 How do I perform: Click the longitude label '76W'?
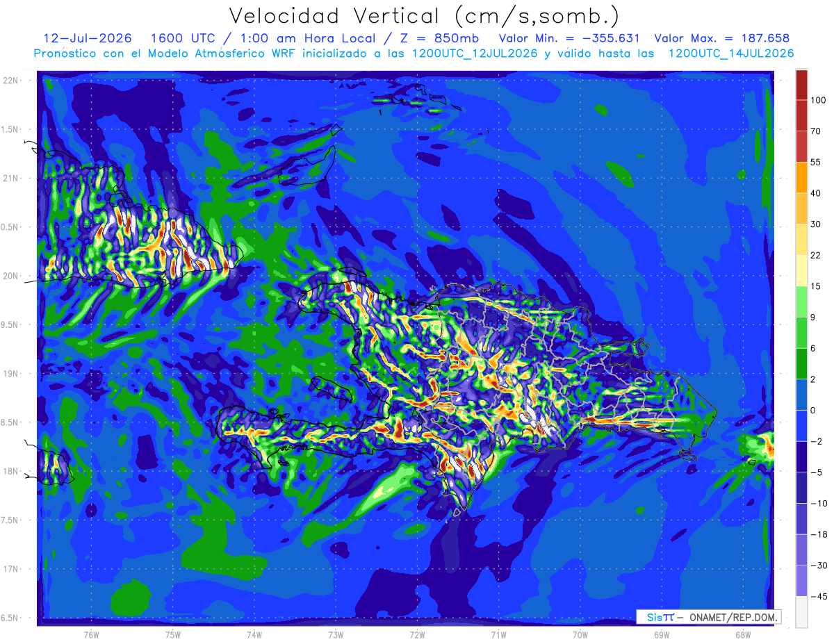pos(90,635)
